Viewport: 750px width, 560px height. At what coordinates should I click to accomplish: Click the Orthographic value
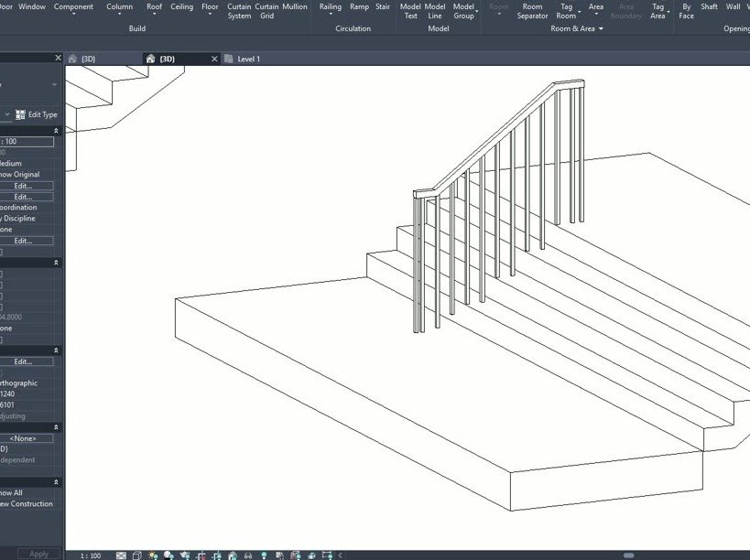click(x=18, y=383)
